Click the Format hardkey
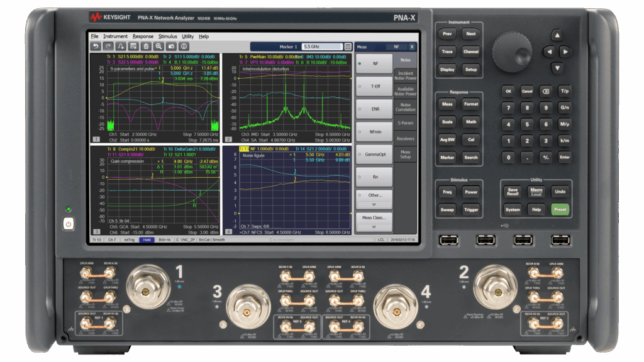The height and width of the screenshot is (362, 644). pyautogui.click(x=471, y=104)
